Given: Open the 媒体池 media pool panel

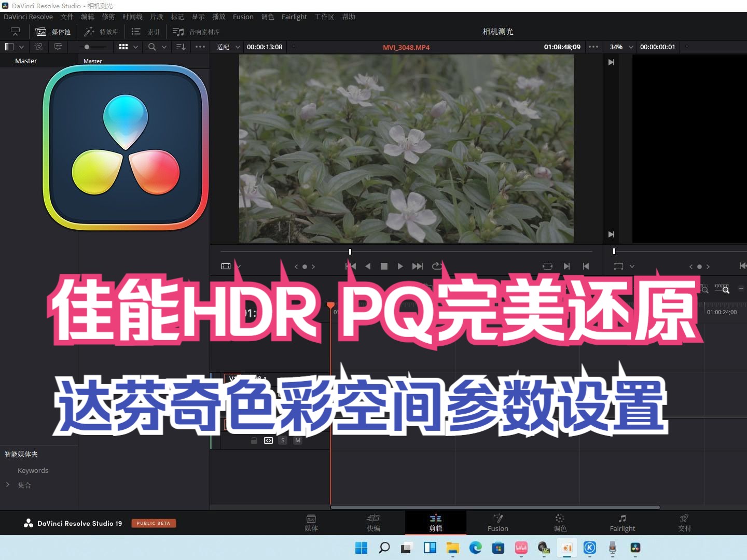Looking at the screenshot, I should 52,32.
